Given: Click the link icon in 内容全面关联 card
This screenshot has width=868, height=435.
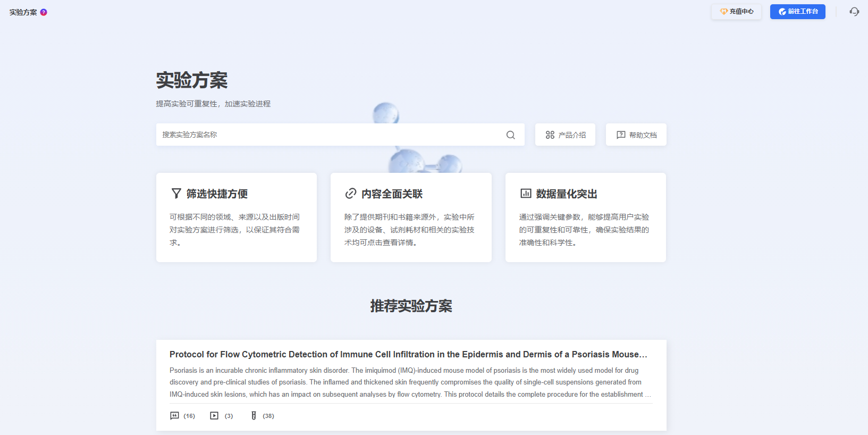Looking at the screenshot, I should tap(351, 194).
